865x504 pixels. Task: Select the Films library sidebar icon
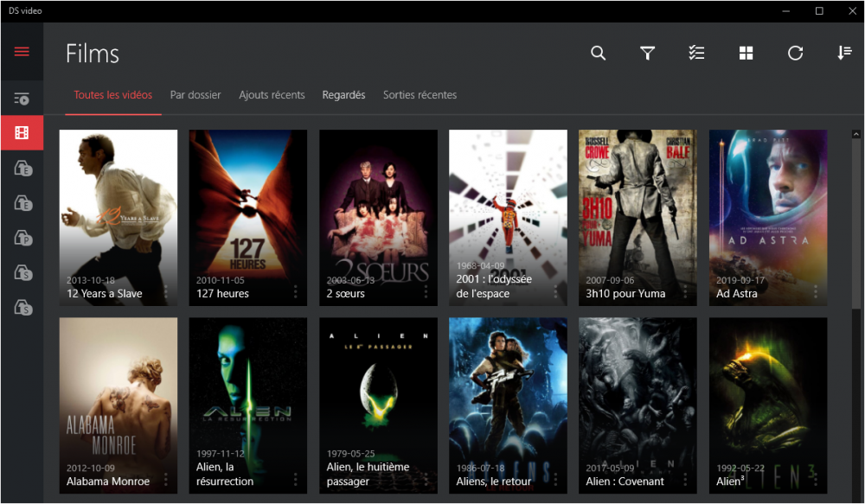pyautogui.click(x=22, y=133)
